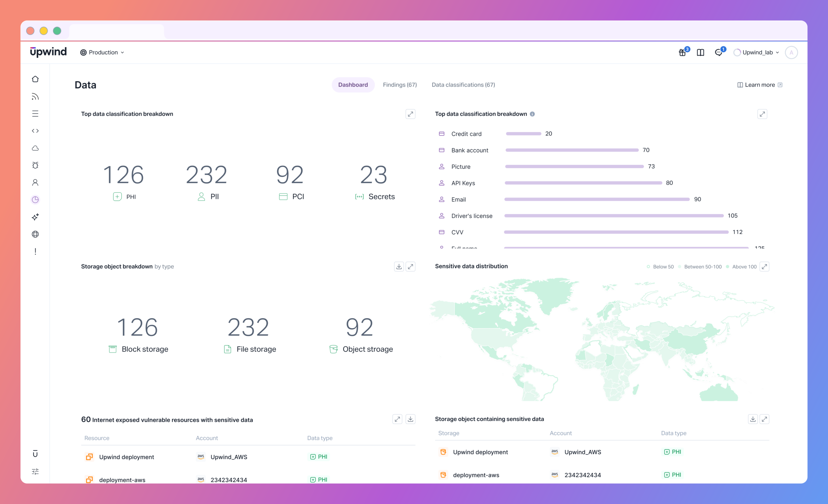Click the chat messages icon in header
828x504 pixels.
pyautogui.click(x=718, y=52)
